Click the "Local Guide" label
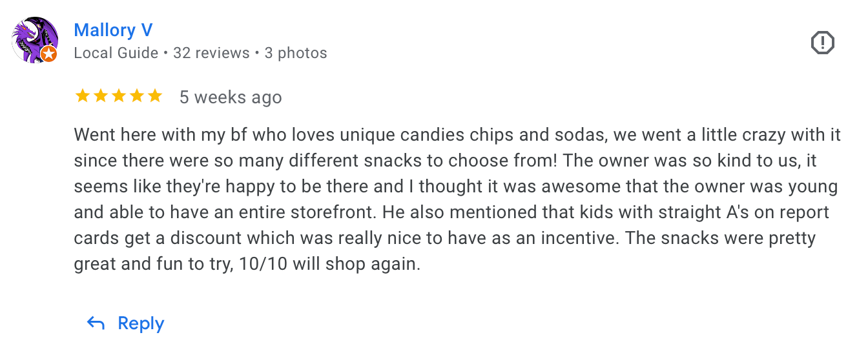Viewport: 868px width, 355px height. (x=116, y=53)
